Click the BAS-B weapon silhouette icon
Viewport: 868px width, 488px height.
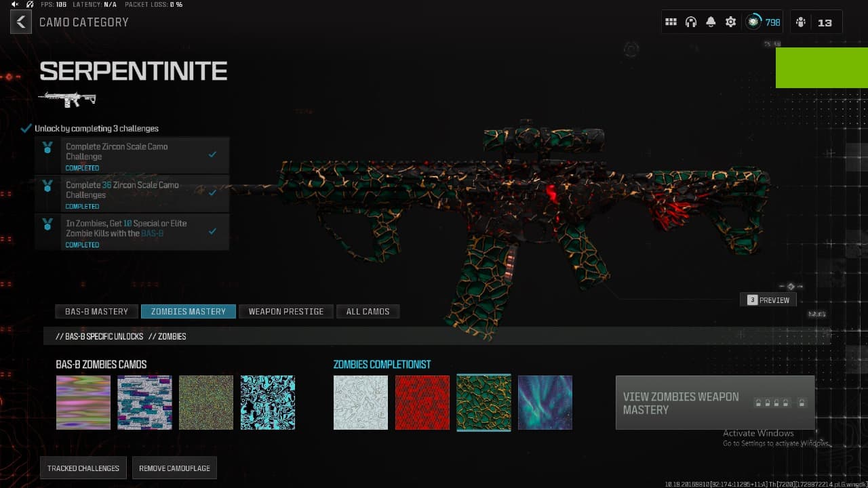[67, 100]
